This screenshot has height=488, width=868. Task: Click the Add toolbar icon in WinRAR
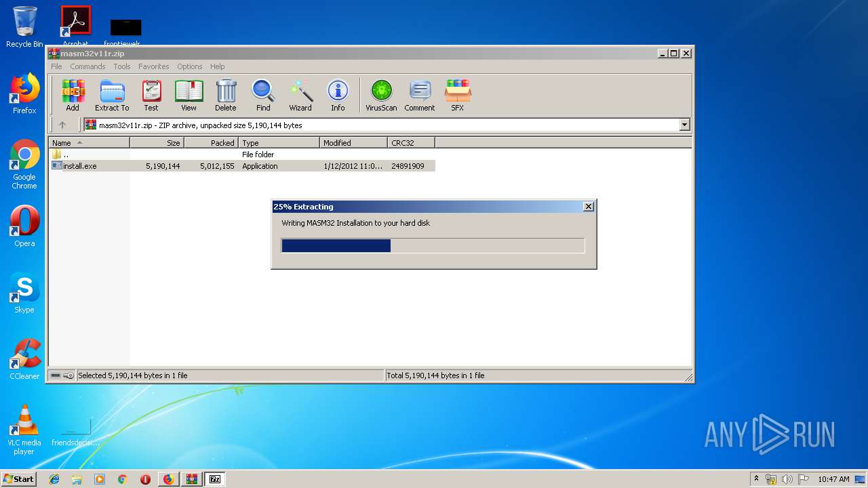click(73, 96)
